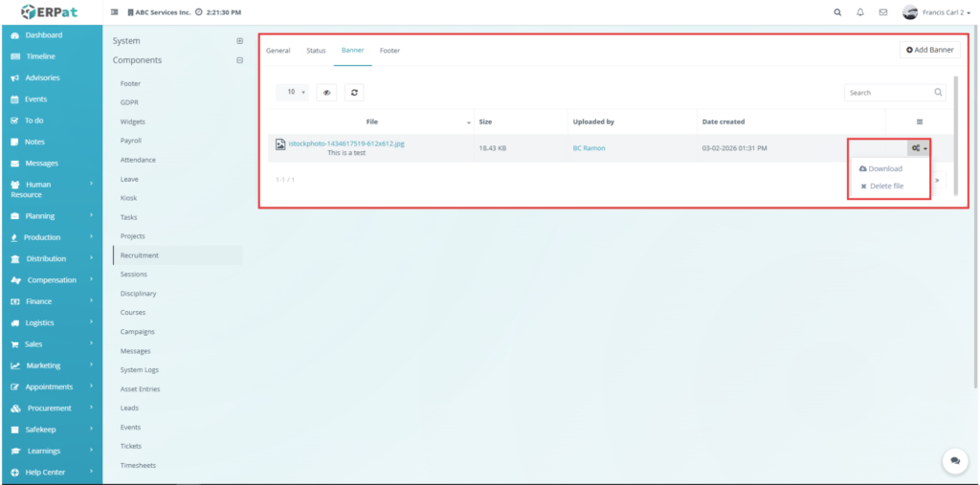Open notifications bell icon

tap(860, 11)
